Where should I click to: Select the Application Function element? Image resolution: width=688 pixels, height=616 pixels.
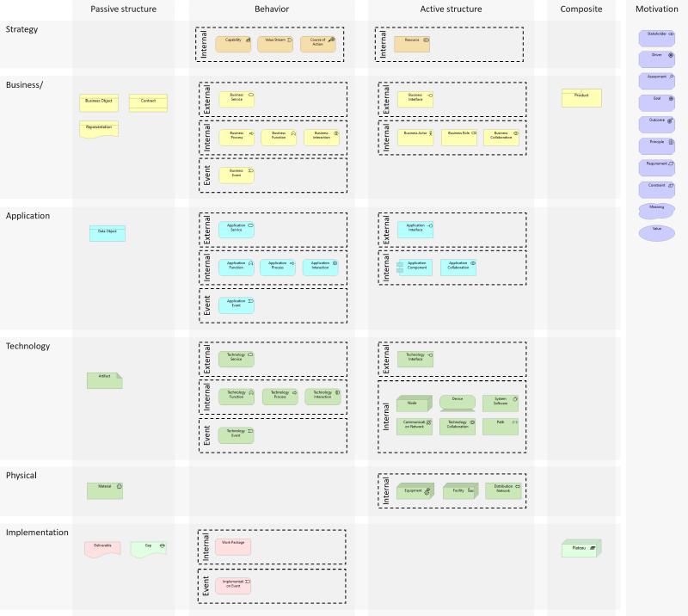click(x=236, y=268)
